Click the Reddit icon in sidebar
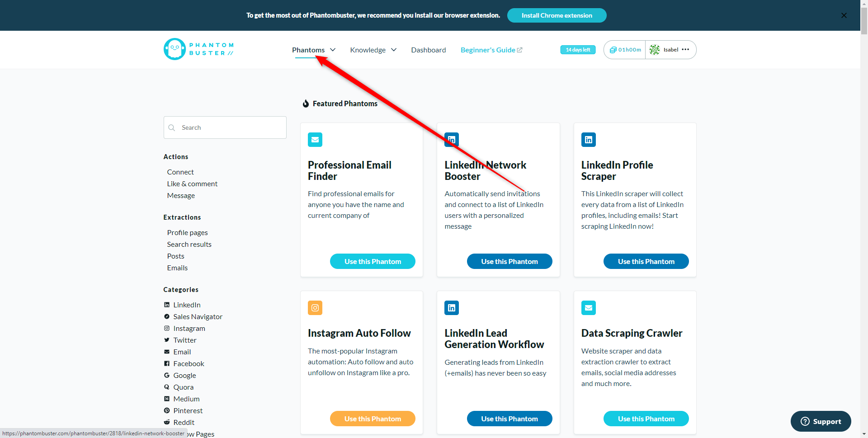Image resolution: width=868 pixels, height=438 pixels. 167,422
